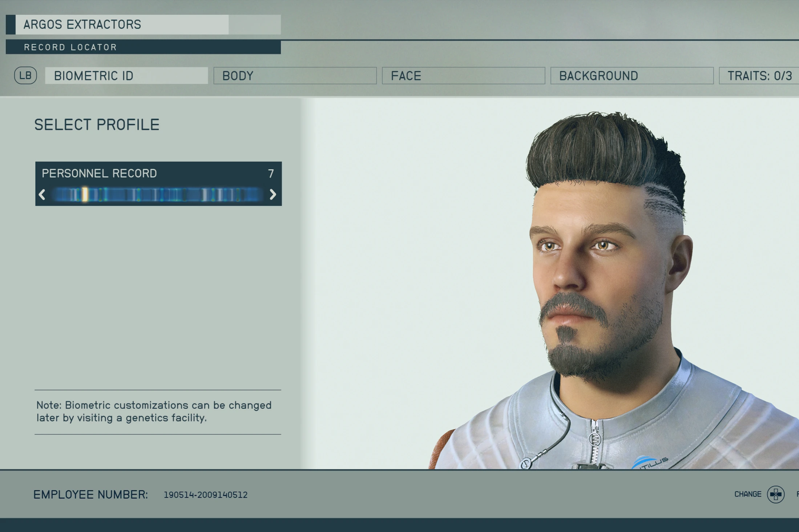Screen dimensions: 799x532
Task: Click the personnel record number 7
Action: click(271, 174)
